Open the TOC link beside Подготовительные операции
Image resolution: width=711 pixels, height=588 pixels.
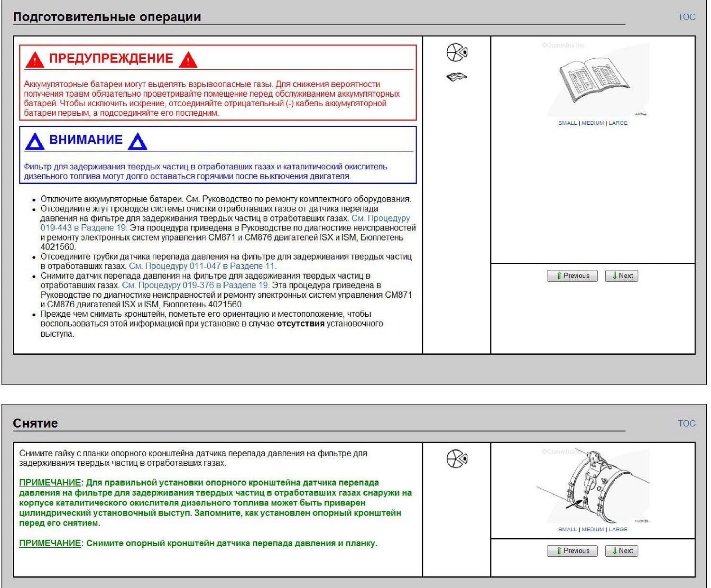pos(686,17)
